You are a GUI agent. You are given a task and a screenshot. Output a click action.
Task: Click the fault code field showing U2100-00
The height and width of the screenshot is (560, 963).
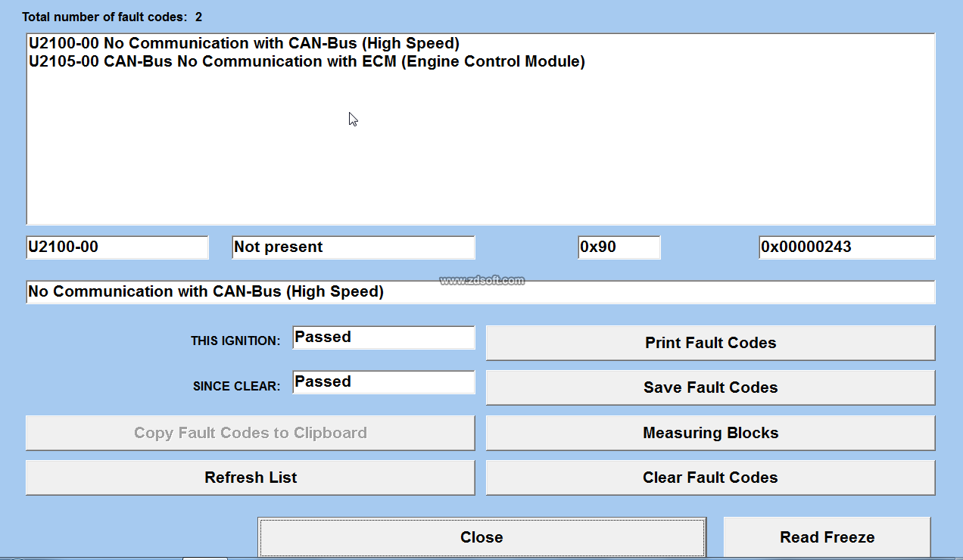click(117, 247)
